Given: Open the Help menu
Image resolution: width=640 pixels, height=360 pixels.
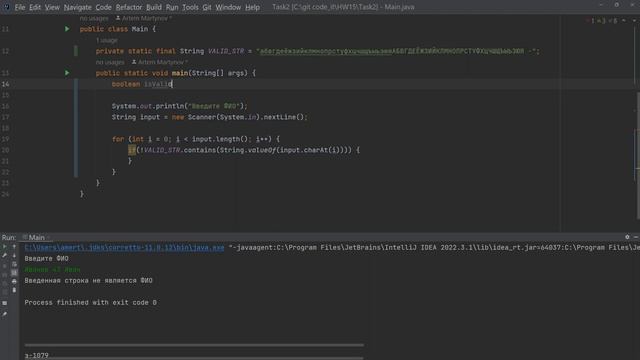Looking at the screenshot, I should pyautogui.click(x=252, y=7).
